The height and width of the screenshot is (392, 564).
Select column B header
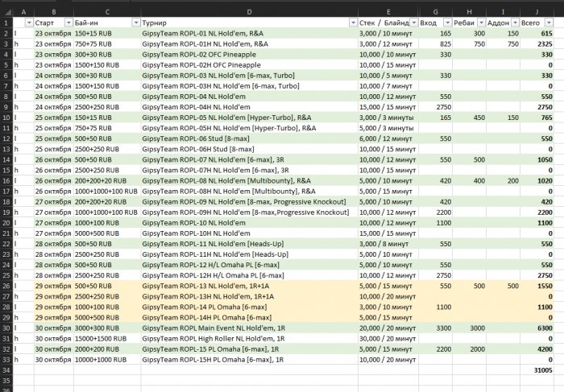click(53, 11)
